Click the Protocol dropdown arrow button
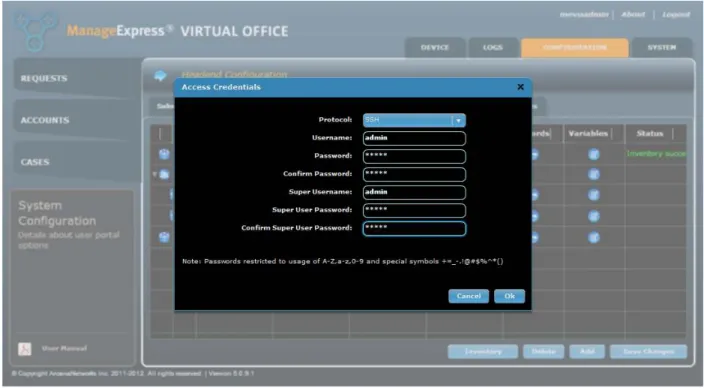 tap(458, 120)
